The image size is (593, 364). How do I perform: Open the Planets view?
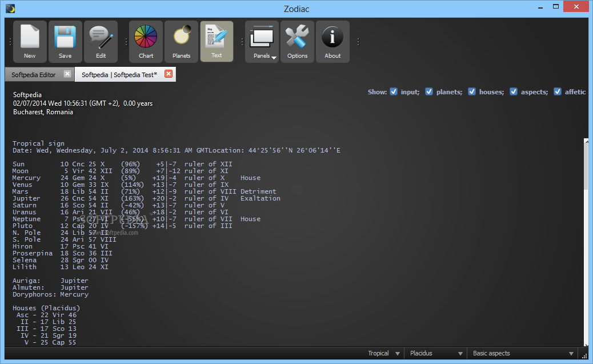(x=181, y=42)
